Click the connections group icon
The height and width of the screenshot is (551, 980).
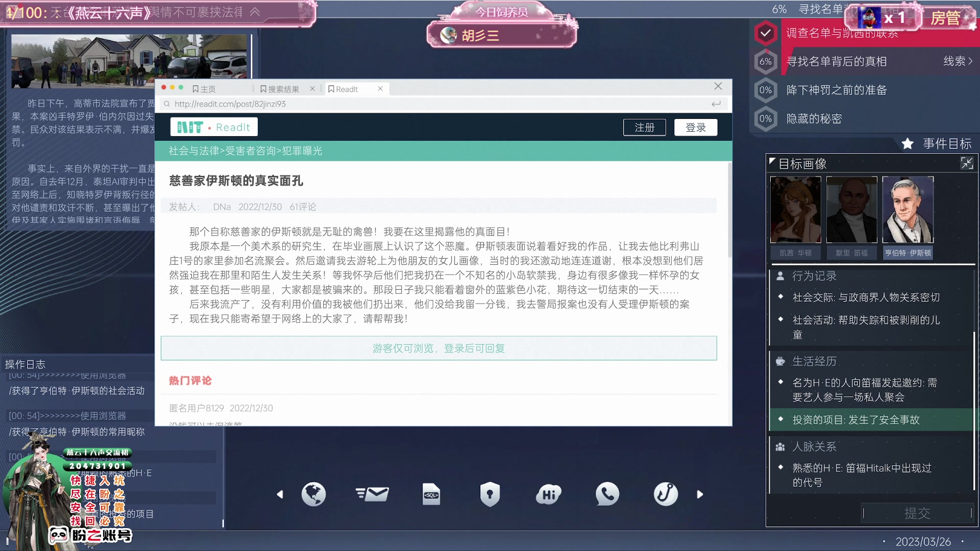point(780,447)
